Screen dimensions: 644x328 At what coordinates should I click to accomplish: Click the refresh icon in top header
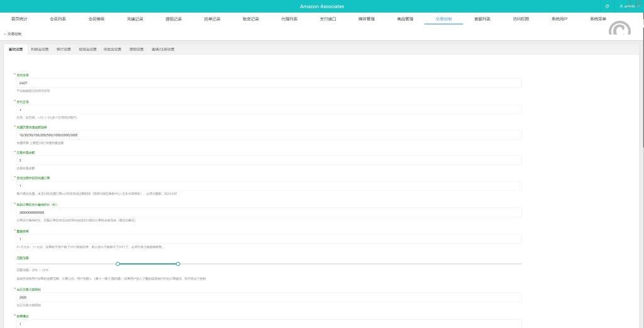click(607, 6)
